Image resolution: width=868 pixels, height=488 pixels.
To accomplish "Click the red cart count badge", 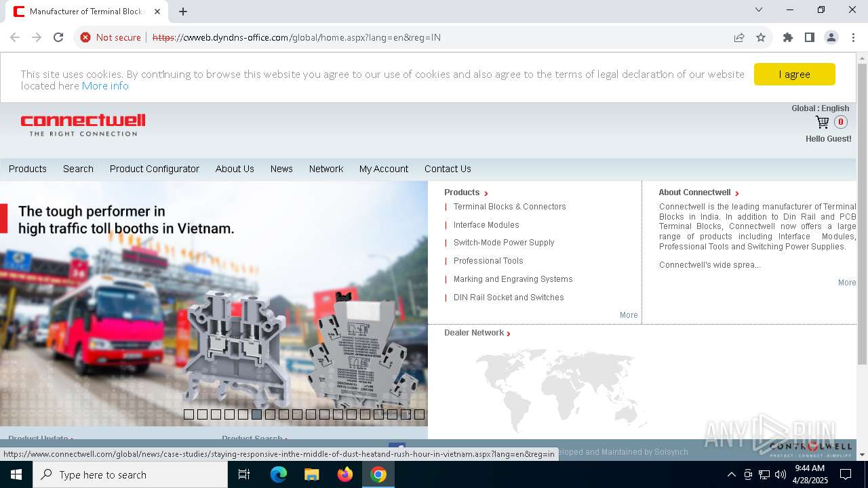I will [841, 122].
